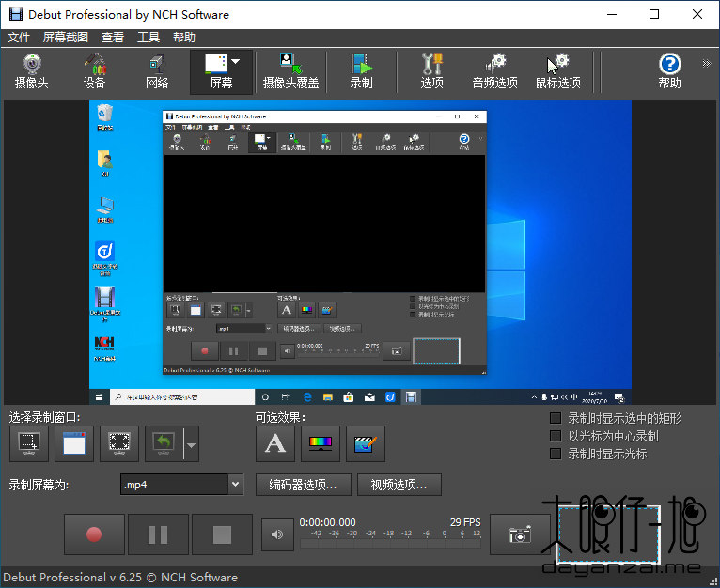Open 摄像头覆盖 camera overlay
Screen dimensions: 720x588
(x=290, y=72)
